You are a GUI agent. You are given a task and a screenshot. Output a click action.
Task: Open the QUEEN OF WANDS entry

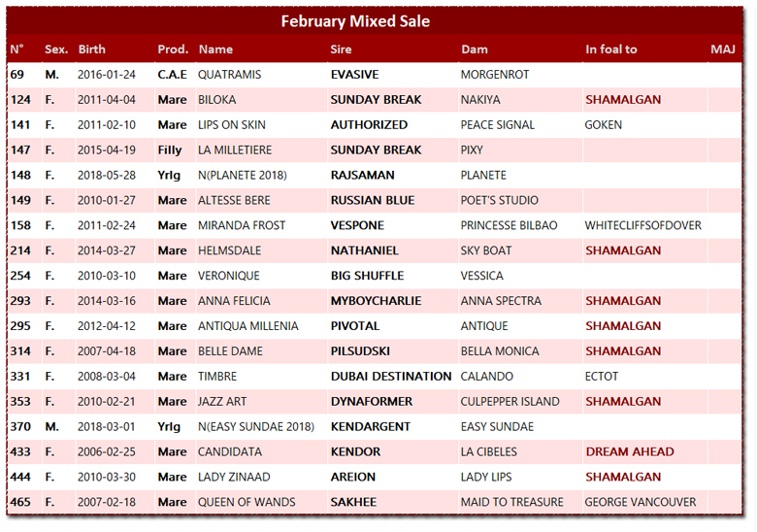click(x=247, y=503)
